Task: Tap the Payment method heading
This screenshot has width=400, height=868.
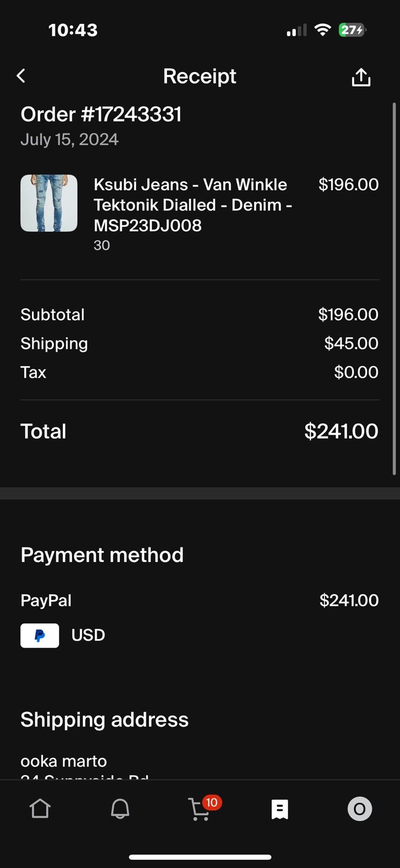Action: pos(102,555)
